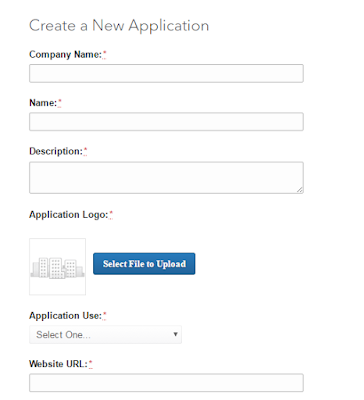Click Select File to Upload button

point(144,264)
